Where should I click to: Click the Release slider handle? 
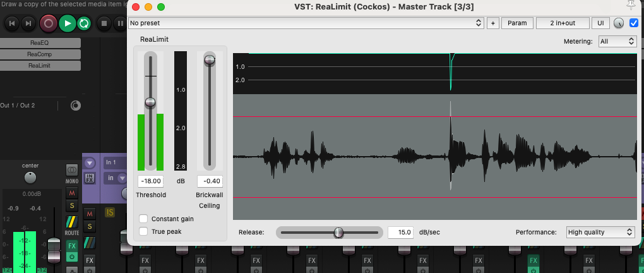click(338, 233)
